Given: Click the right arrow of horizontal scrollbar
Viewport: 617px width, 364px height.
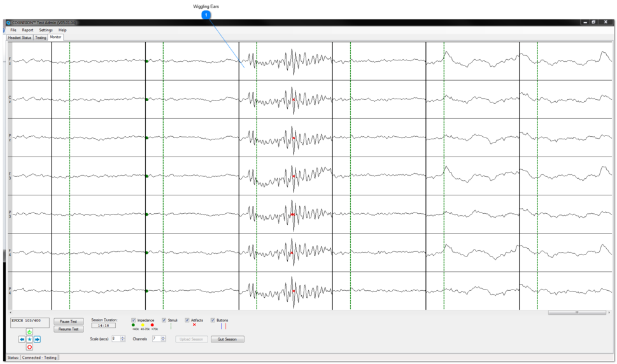Looking at the screenshot, I should coord(609,312).
